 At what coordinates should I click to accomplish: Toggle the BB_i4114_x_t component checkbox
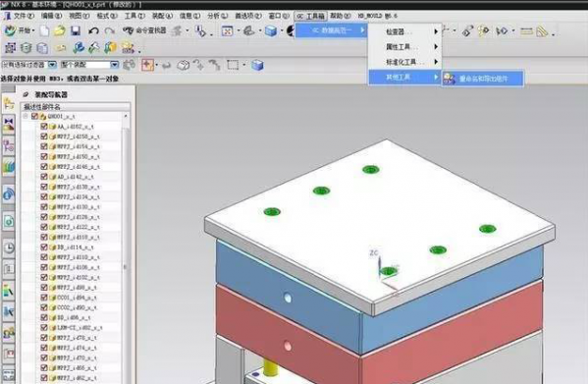[x=43, y=247]
